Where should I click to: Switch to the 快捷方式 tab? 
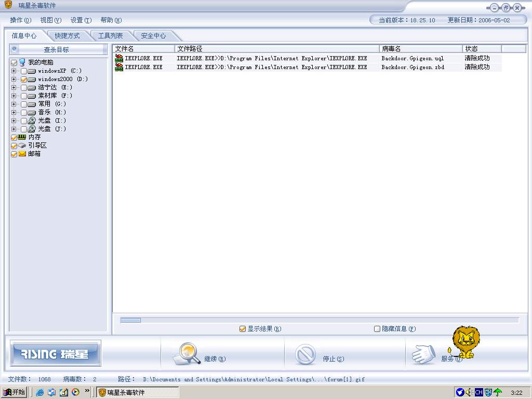[67, 36]
